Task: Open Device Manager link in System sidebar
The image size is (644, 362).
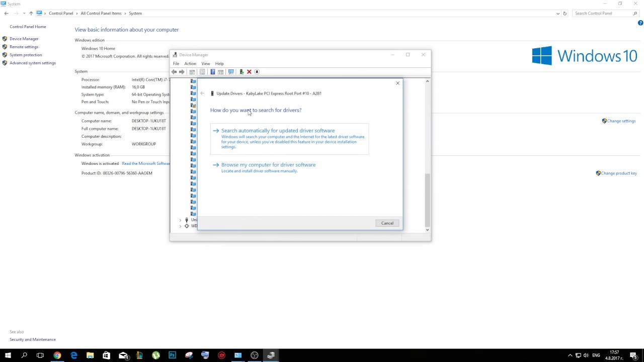Action: coord(24,39)
